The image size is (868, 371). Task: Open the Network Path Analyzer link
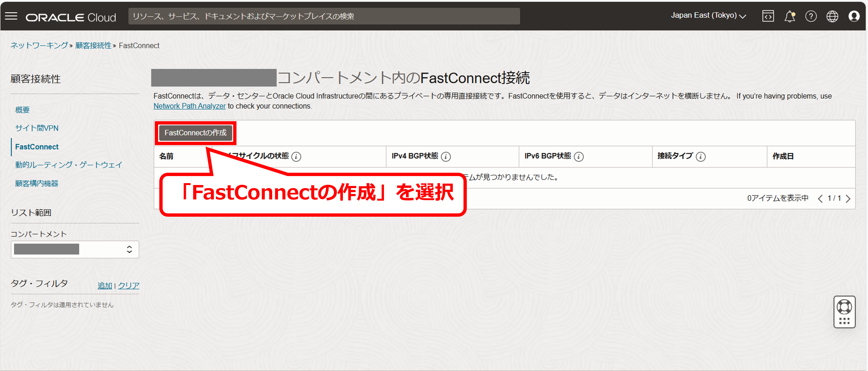pyautogui.click(x=189, y=106)
